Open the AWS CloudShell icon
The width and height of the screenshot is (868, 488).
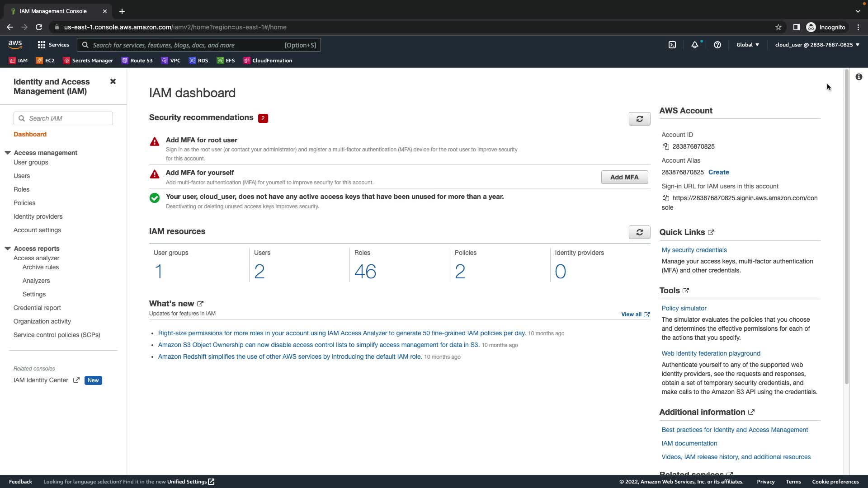[672, 45]
